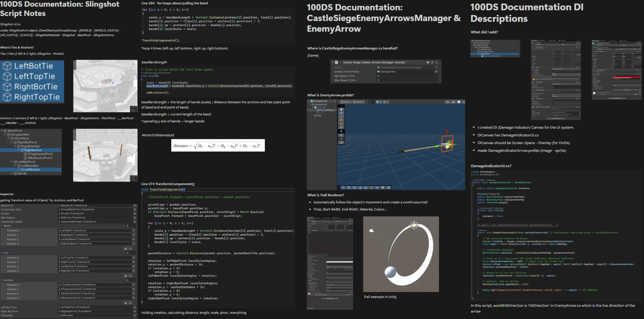Image resolution: width=644 pixels, height=319 pixels.
Task: Click the RightBand (Transform) field
Action: point(97,235)
